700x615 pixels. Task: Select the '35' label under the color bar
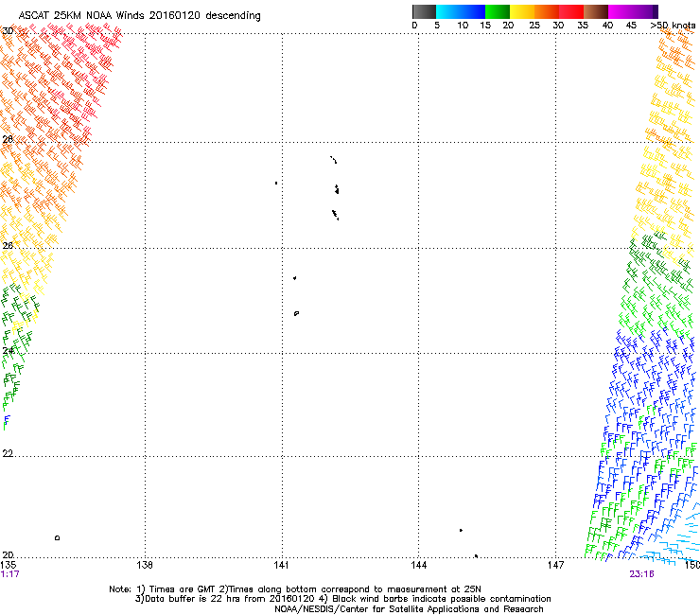583,26
